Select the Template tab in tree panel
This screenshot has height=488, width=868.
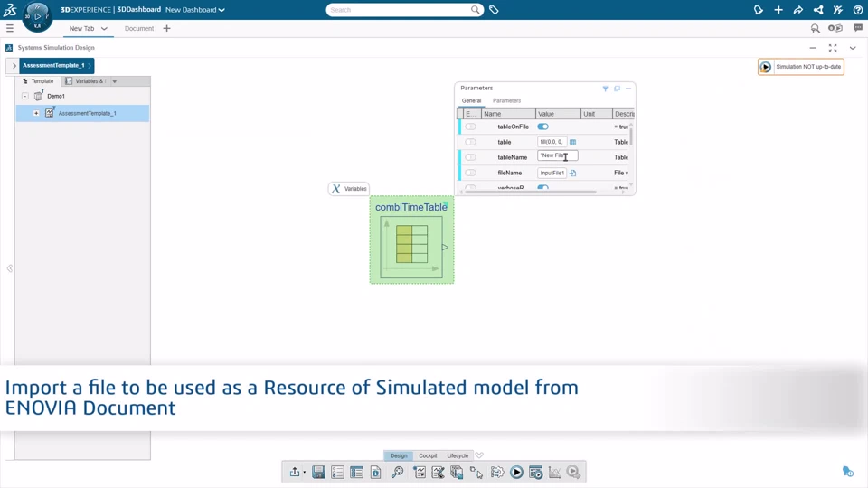coord(38,81)
